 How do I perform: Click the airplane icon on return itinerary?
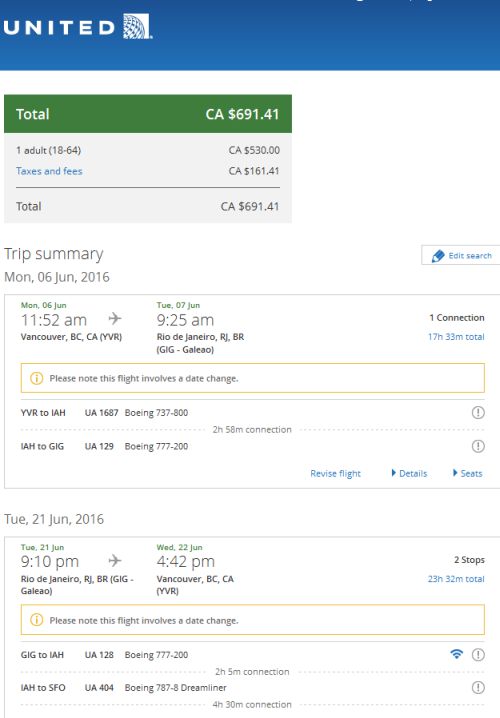point(115,560)
